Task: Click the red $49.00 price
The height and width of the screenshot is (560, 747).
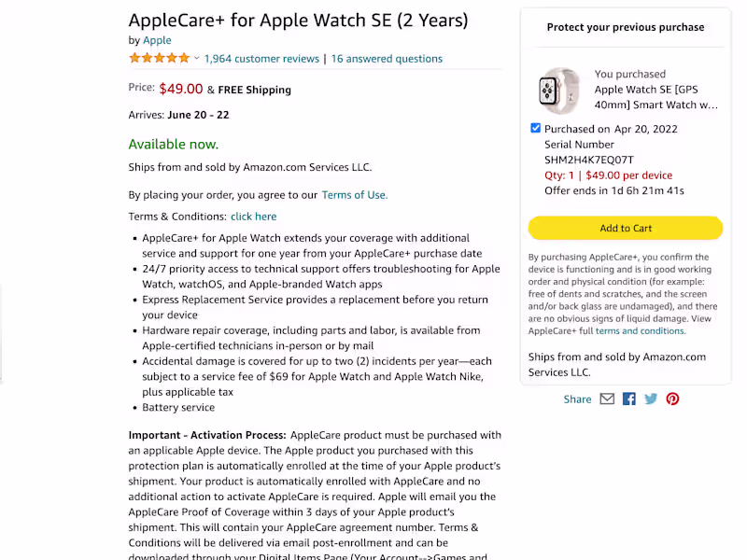Action: coord(181,89)
